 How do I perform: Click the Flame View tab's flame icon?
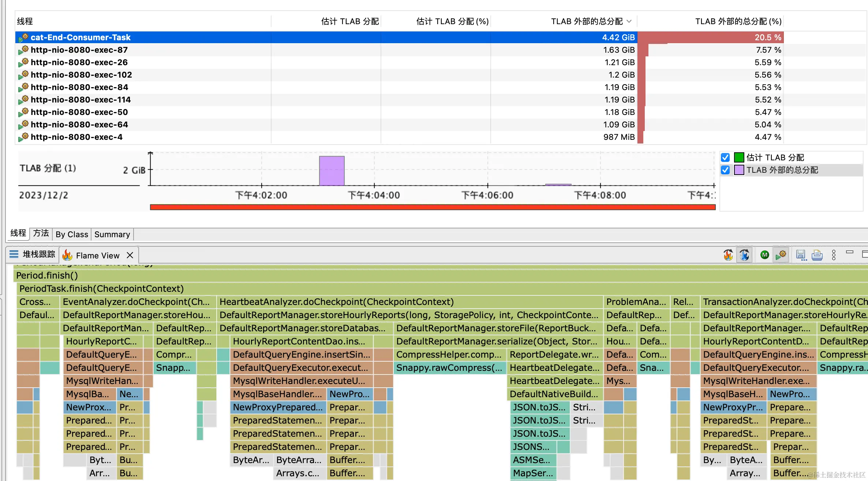point(67,255)
